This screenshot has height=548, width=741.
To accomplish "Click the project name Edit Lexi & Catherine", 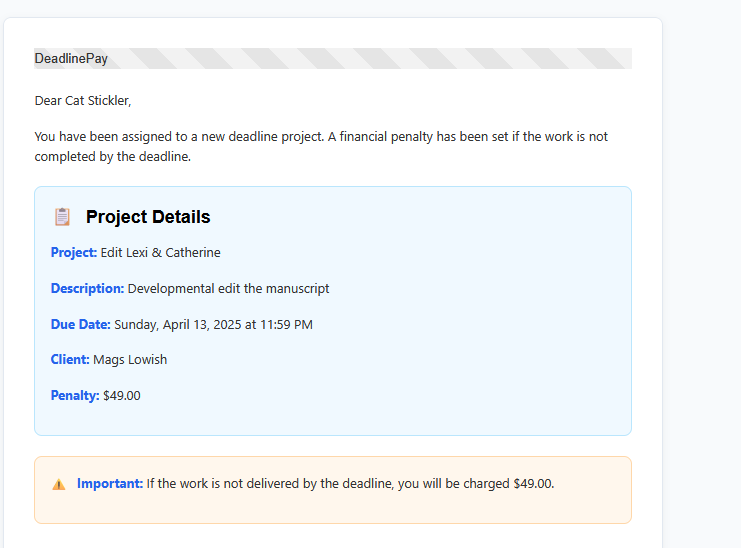I will [161, 253].
